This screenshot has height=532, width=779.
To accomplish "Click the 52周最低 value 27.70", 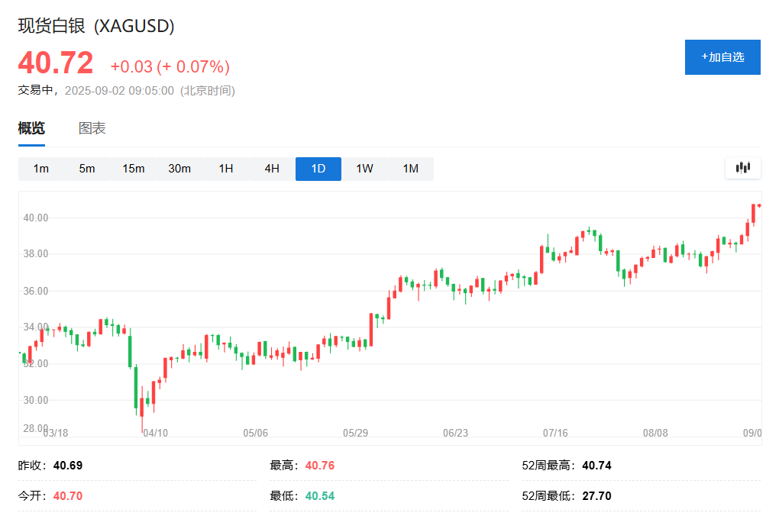I will 596,496.
